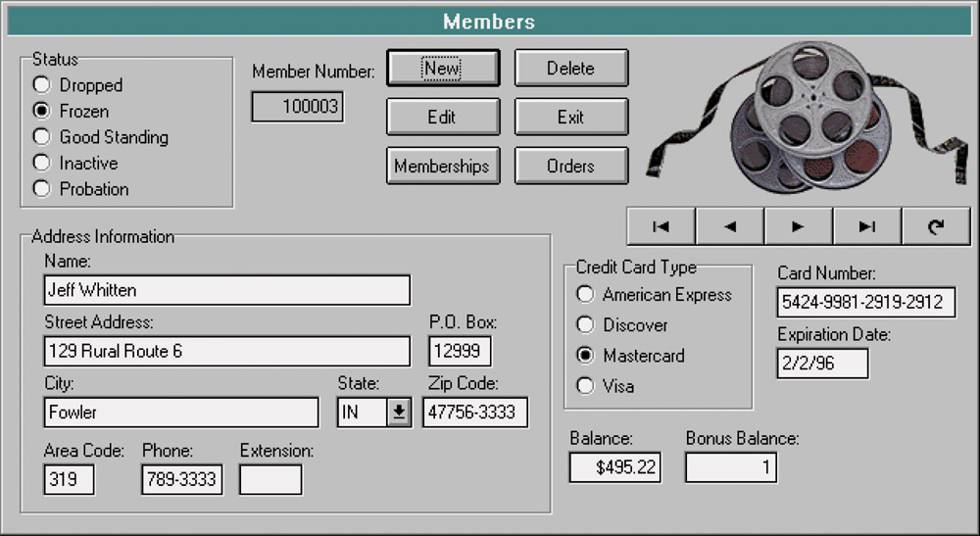Viewport: 980px width, 536px height.
Task: Choose Probation status radio button
Action: point(42,189)
